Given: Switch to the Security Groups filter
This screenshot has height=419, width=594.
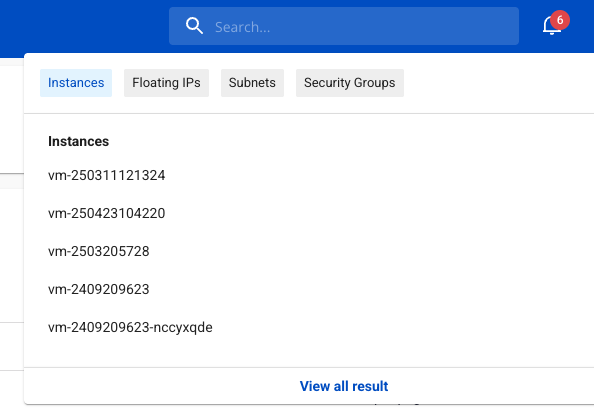Looking at the screenshot, I should (350, 83).
